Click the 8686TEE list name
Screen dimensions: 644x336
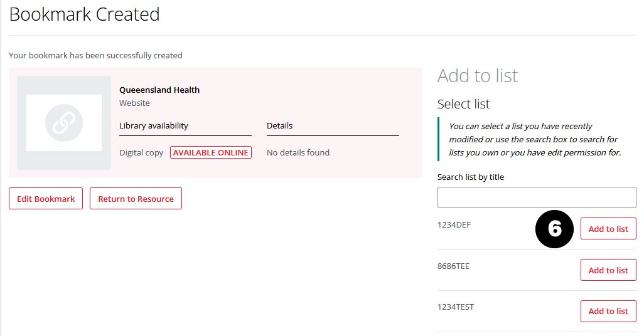453,266
